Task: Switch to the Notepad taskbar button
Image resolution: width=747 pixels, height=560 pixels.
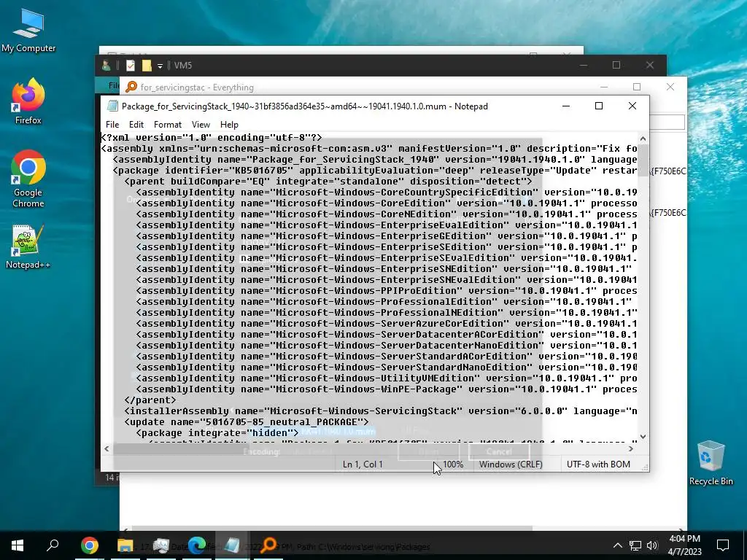Action: [233, 545]
